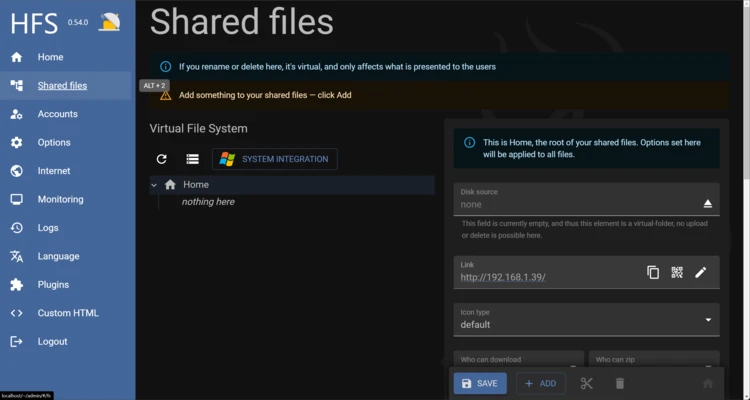Click the System Integration button
Viewport: 750px width, 400px height.
(x=275, y=159)
